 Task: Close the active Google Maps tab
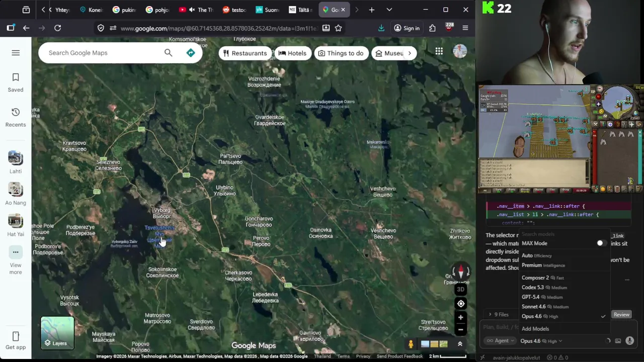coord(344,10)
